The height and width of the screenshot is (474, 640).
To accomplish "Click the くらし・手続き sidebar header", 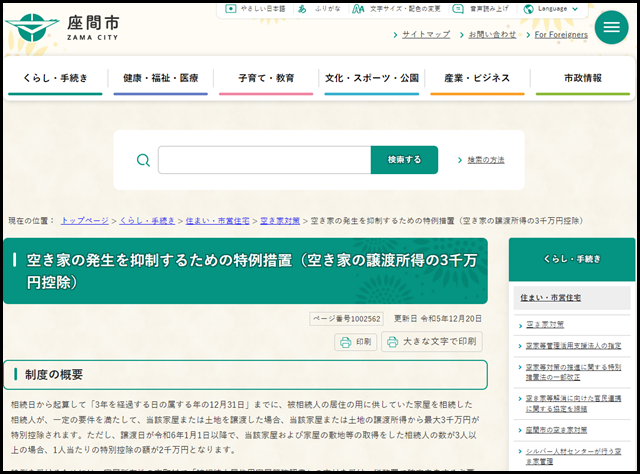I will [572, 259].
